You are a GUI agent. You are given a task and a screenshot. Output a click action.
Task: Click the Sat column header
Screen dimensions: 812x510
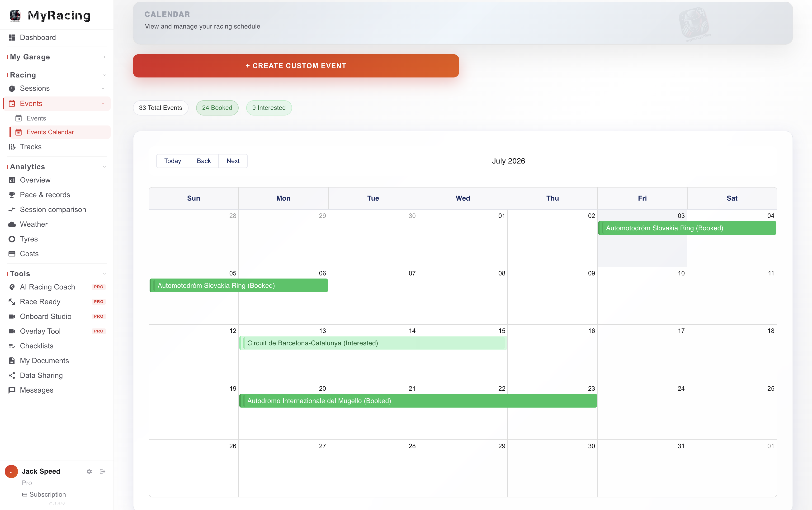pos(732,198)
